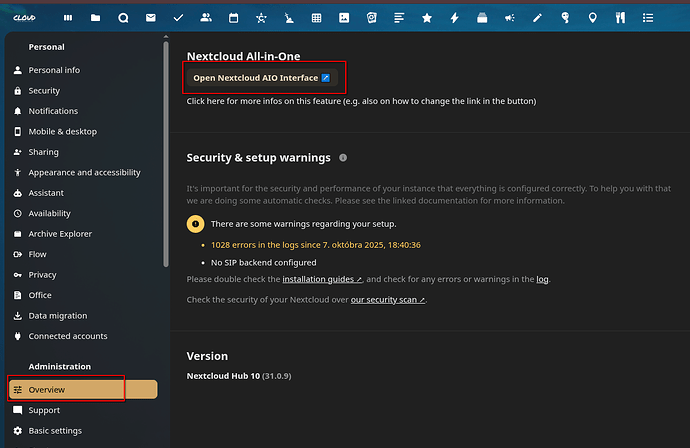690x448 pixels.
Task: Open the Maps location pin icon
Action: click(593, 18)
